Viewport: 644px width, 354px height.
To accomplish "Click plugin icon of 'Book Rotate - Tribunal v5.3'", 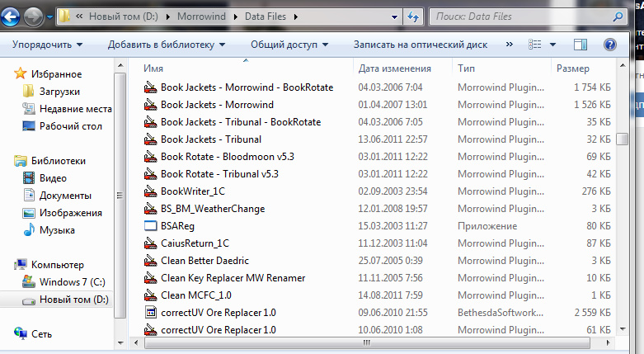I will pos(150,173).
